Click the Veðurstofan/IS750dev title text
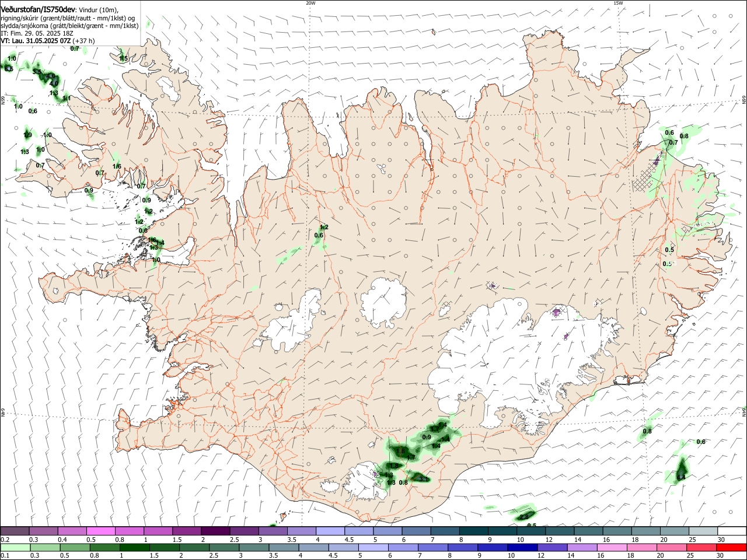The width and height of the screenshot is (747, 560). coord(38,9)
